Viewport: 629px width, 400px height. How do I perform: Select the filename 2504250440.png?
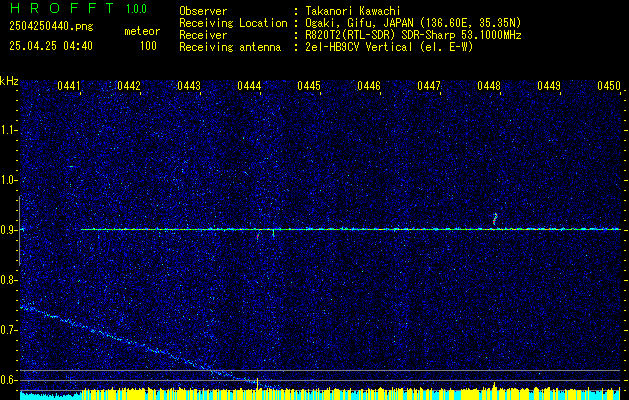tap(51, 27)
